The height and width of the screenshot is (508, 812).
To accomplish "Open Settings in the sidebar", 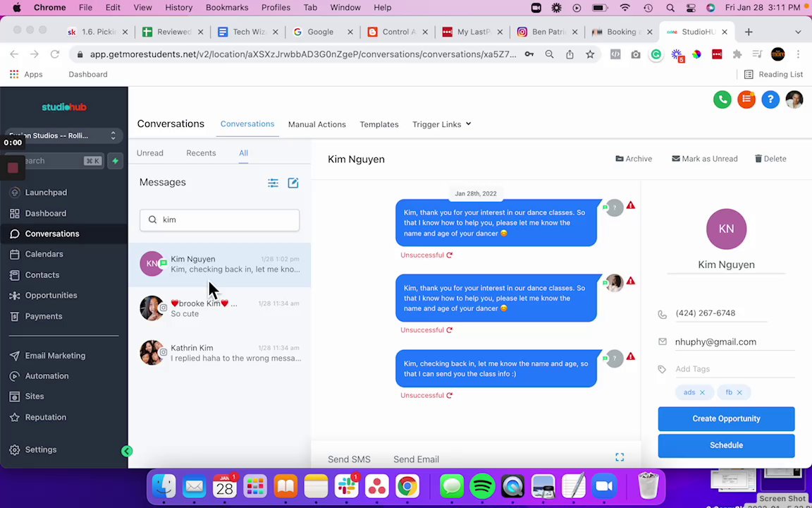I will [x=40, y=450].
